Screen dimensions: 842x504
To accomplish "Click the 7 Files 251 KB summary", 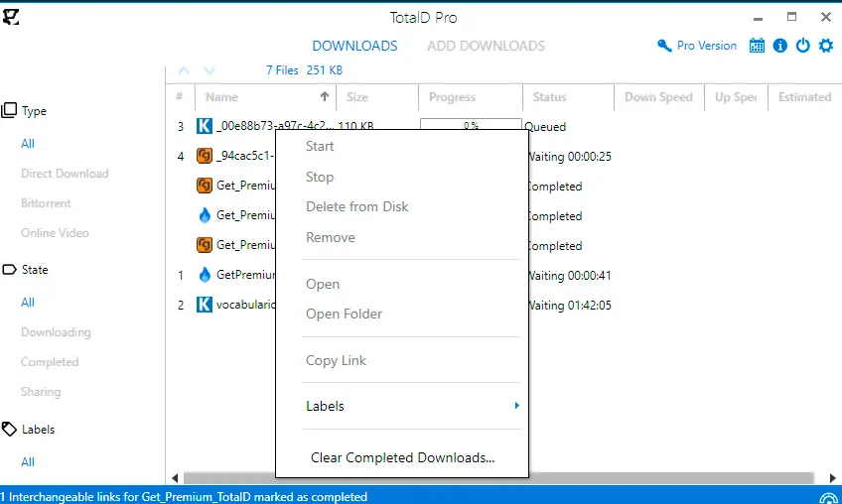I will pyautogui.click(x=304, y=70).
